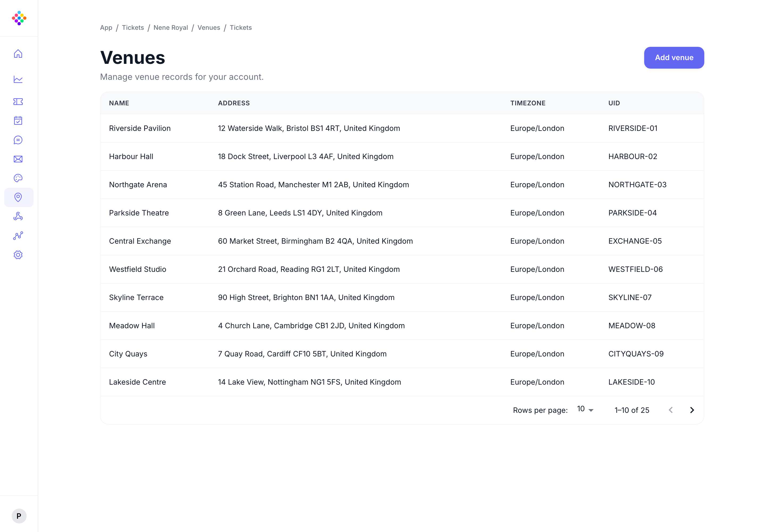766x532 pixels.
Task: Open first Tickets breadcrumb link
Action: (133, 28)
